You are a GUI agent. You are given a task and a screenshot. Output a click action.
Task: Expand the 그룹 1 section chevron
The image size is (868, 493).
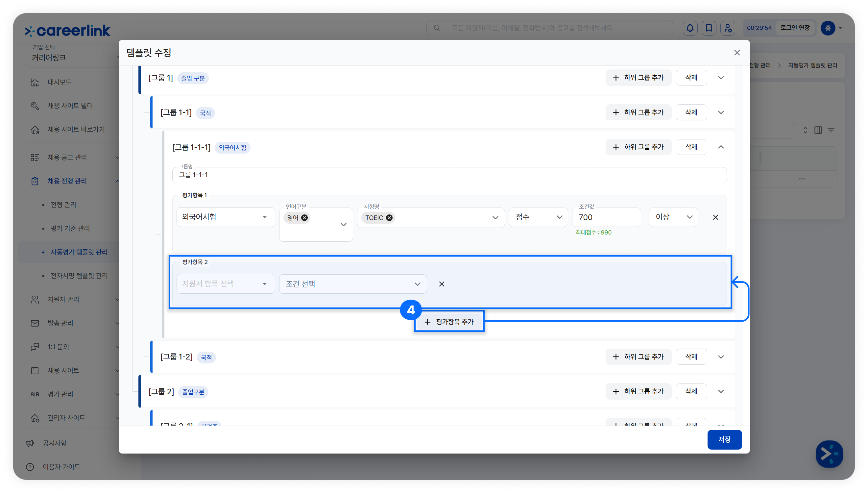point(721,78)
